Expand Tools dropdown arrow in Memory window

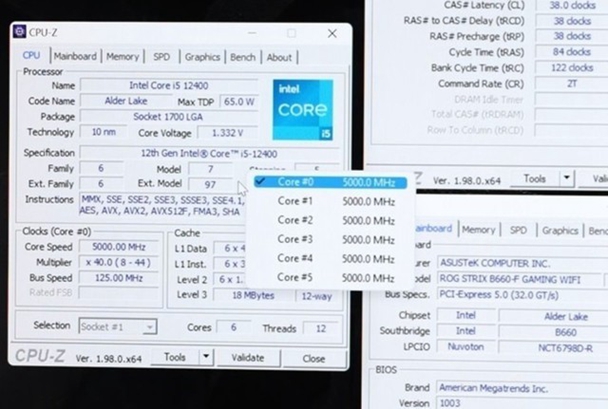pos(567,178)
